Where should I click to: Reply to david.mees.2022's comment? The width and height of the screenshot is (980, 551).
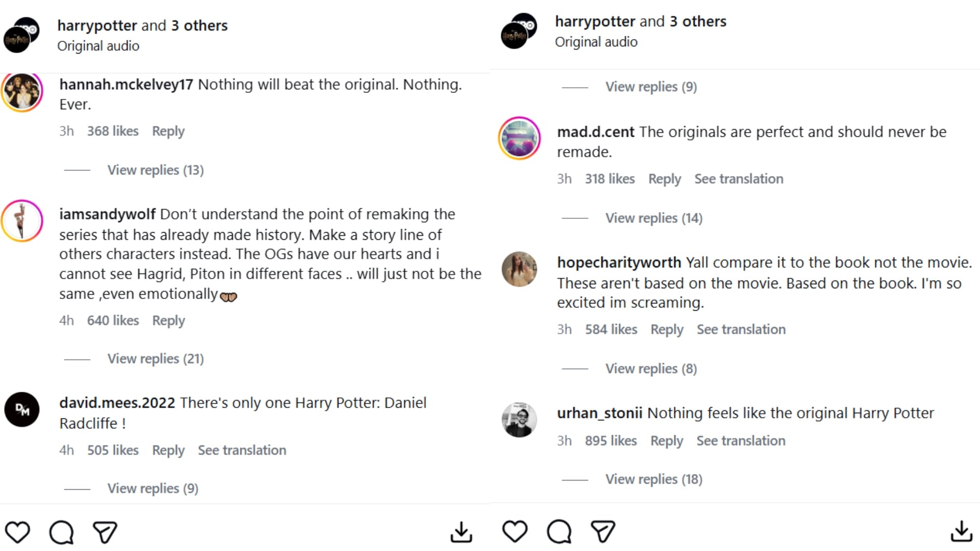click(x=168, y=450)
